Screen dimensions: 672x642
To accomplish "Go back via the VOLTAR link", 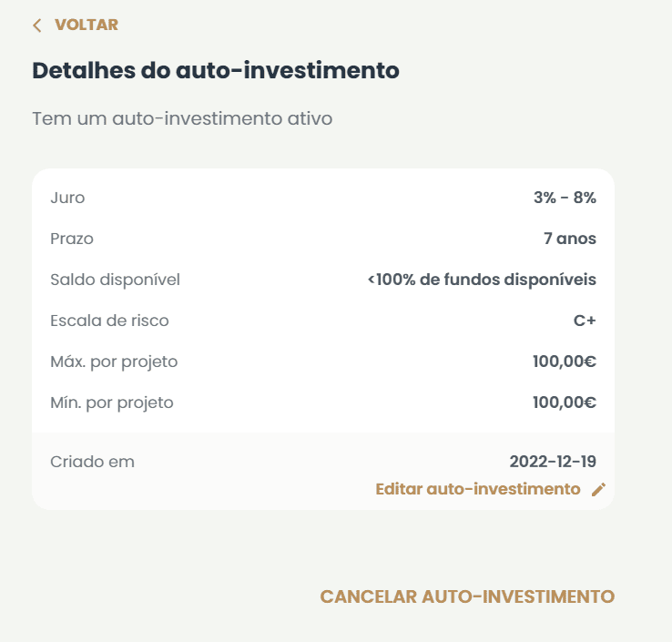I will [x=86, y=25].
